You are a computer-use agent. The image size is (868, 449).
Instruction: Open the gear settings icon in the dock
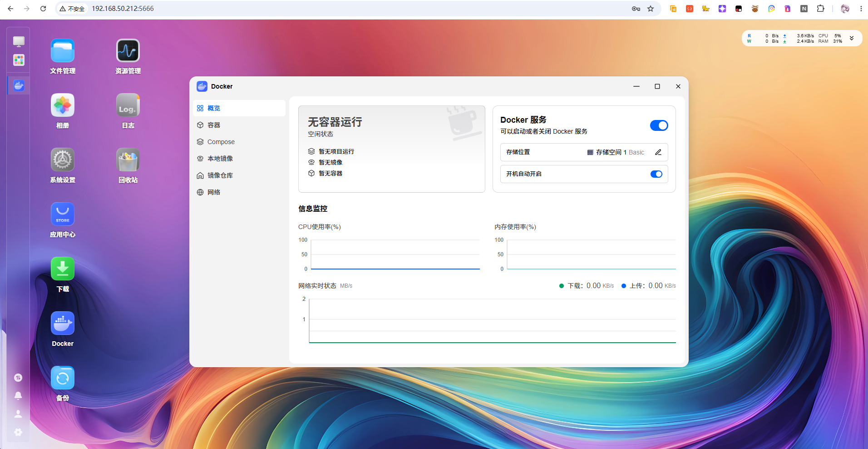tap(18, 432)
